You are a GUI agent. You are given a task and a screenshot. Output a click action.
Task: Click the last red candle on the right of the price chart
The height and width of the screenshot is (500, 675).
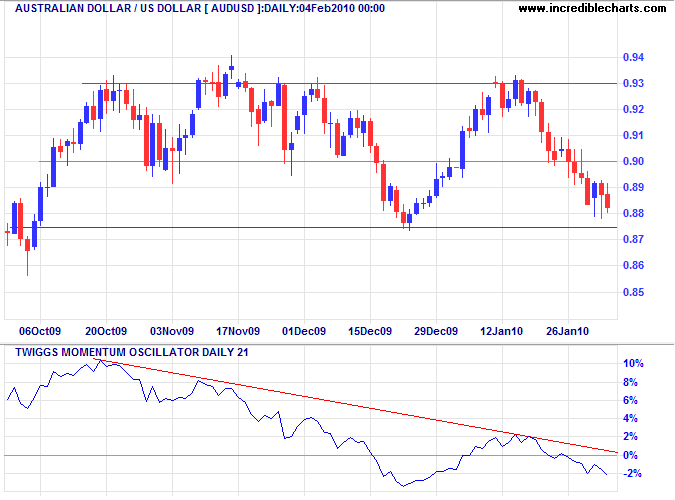click(608, 199)
